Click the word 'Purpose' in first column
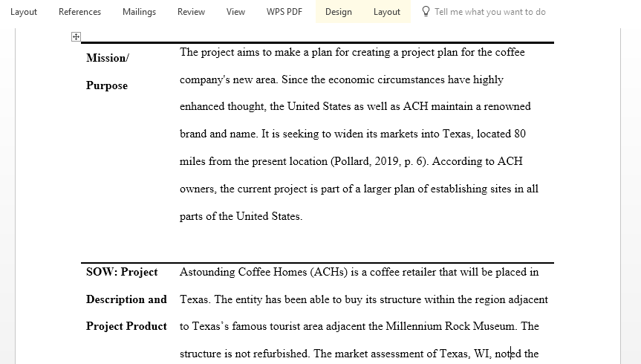This screenshot has height=364, width=641. (107, 85)
